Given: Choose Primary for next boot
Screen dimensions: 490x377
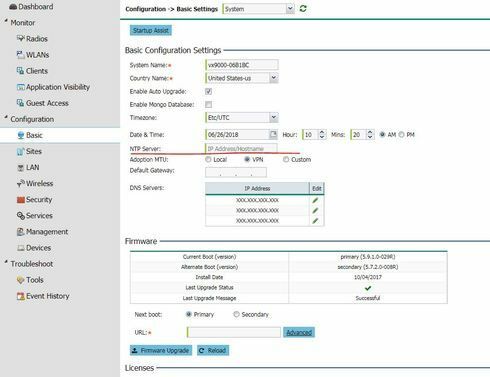Looking at the screenshot, I should (189, 314).
